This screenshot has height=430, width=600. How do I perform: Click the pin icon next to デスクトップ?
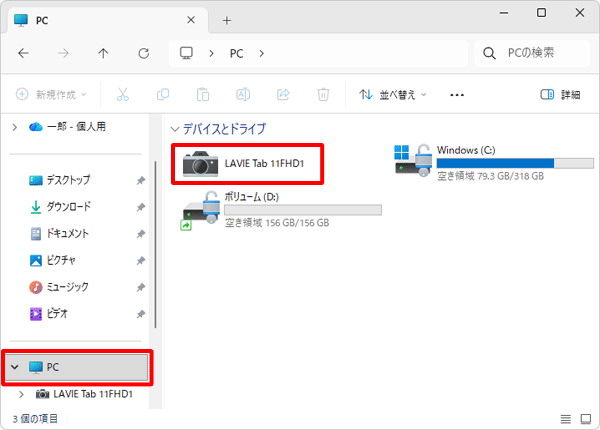pos(141,180)
